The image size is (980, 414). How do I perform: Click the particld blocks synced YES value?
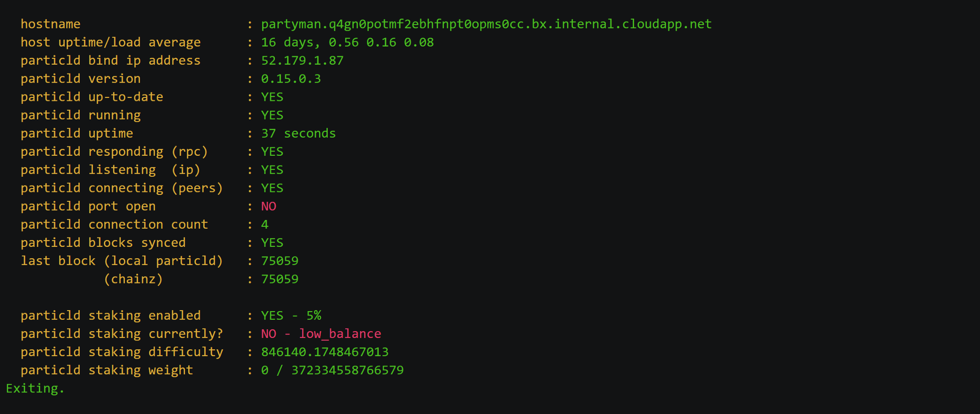tap(272, 243)
